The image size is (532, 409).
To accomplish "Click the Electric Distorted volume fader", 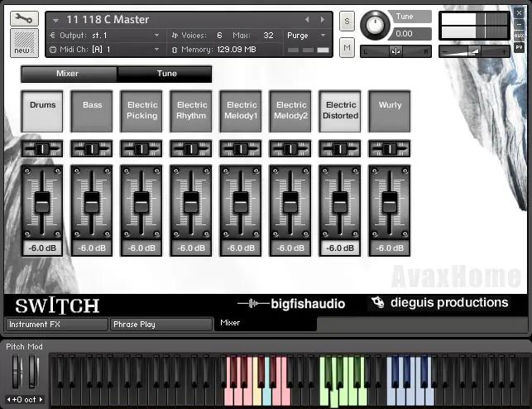I will click(x=340, y=202).
